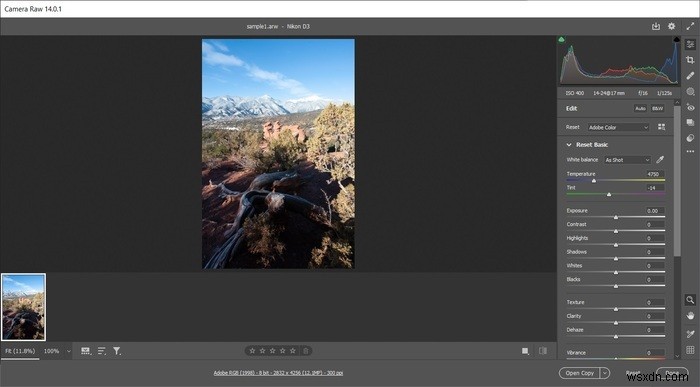700x387 pixels.
Task: Click the Open Copy button
Action: (x=579, y=373)
